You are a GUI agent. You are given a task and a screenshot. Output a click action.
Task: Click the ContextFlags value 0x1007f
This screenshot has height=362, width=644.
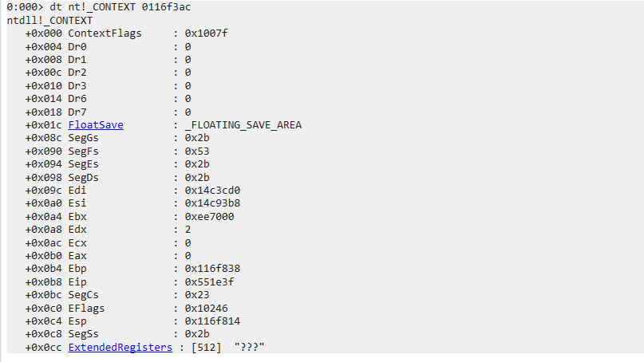[x=206, y=33]
